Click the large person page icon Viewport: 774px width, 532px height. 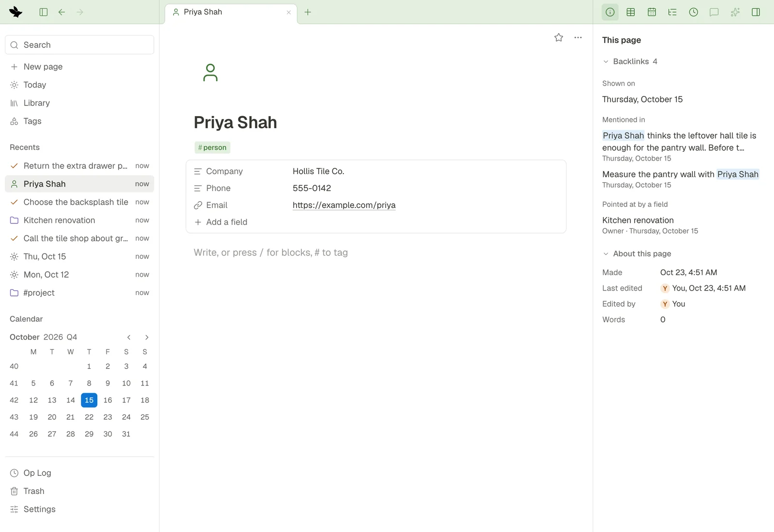click(x=210, y=73)
